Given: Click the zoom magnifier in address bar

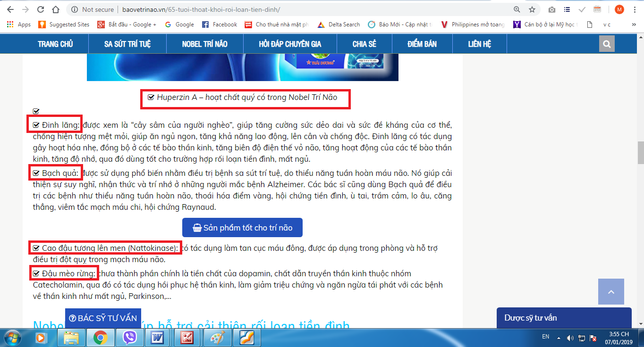Looking at the screenshot, I should [x=517, y=9].
